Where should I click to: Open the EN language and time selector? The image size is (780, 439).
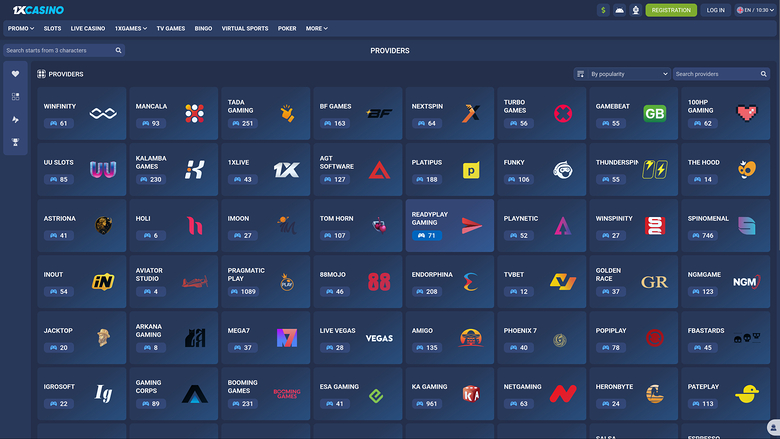(x=755, y=10)
